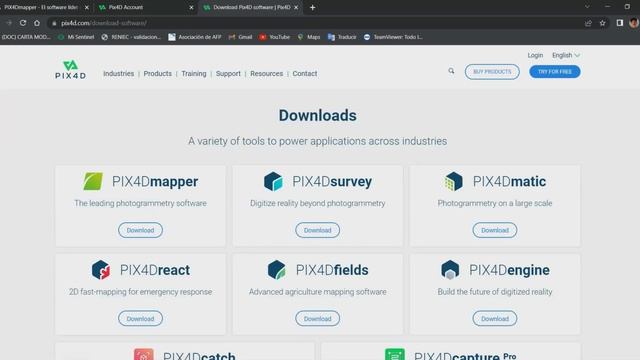Open the (DOC) CARTA MOD bookmark
The width and height of the screenshot is (640, 360).
pos(26,37)
